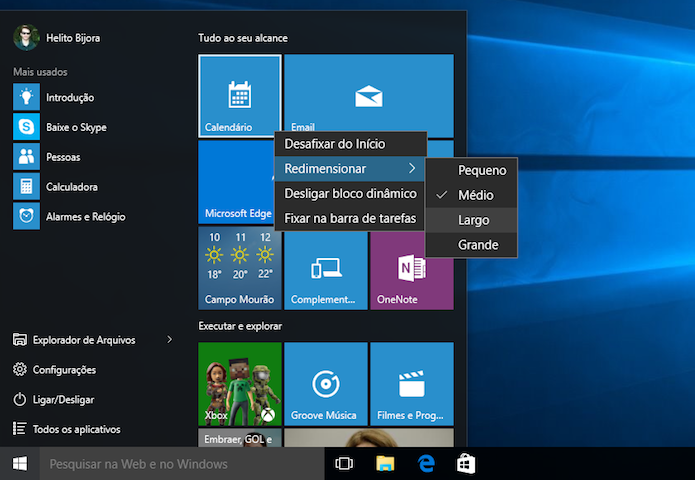
Task: Click the Configurações label
Action: (x=64, y=370)
